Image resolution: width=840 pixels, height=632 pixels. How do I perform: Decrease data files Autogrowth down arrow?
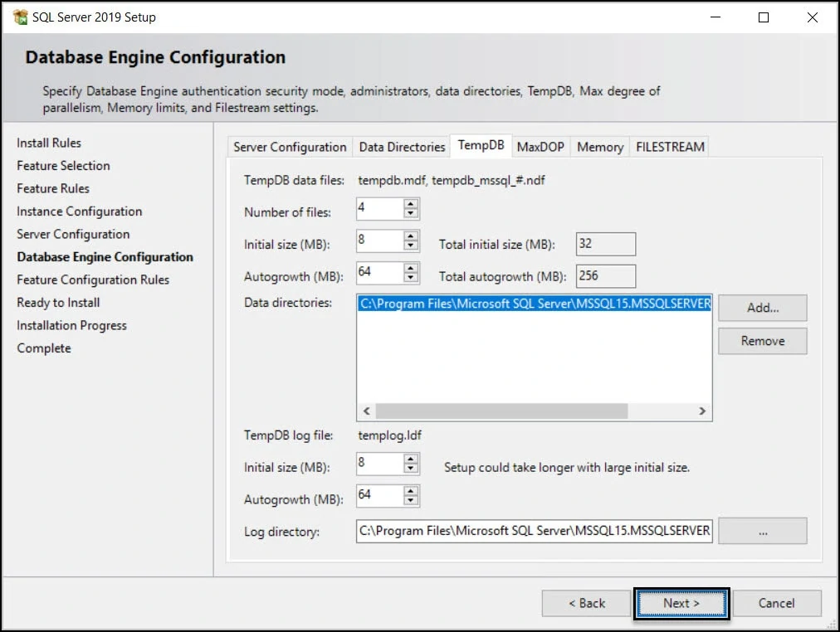point(411,278)
